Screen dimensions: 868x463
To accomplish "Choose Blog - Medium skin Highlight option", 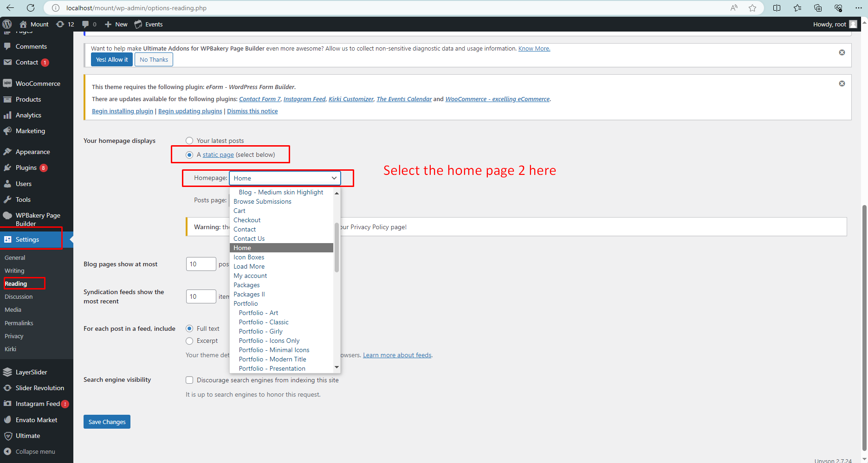I will coord(281,192).
